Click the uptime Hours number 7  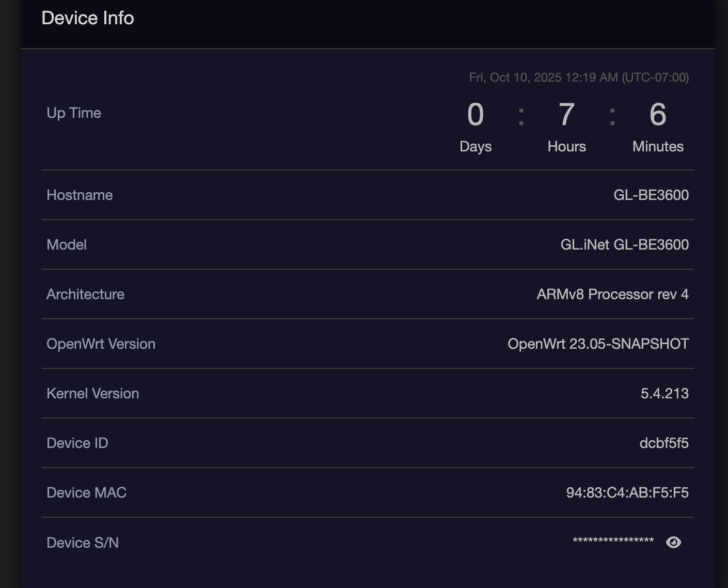pos(566,114)
